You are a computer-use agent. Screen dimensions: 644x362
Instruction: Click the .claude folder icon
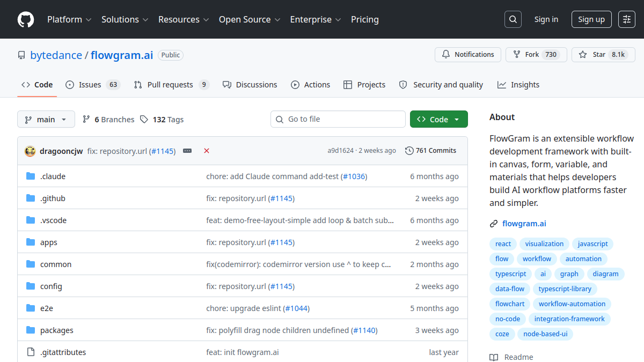(x=31, y=176)
